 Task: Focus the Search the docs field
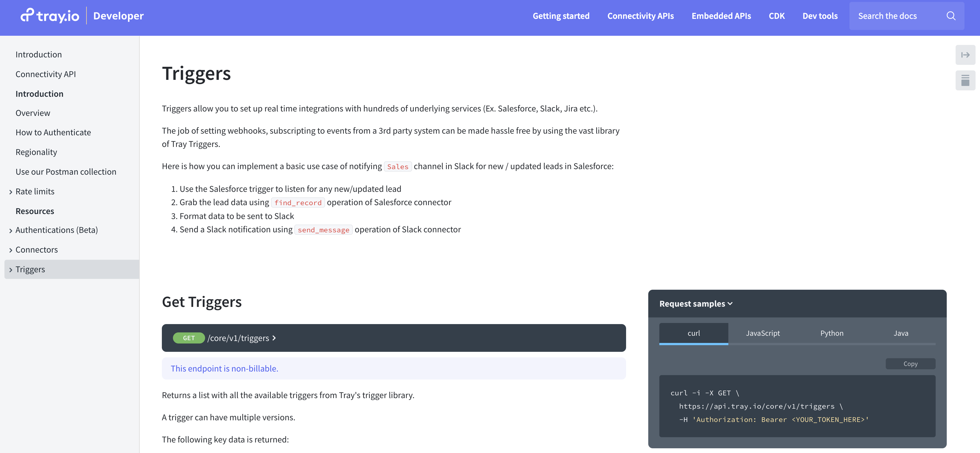(x=907, y=16)
